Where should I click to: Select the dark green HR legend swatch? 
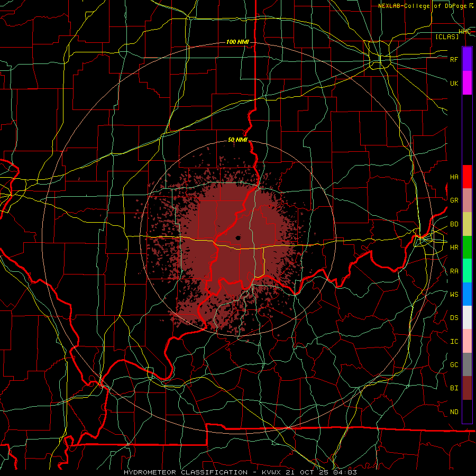click(467, 248)
